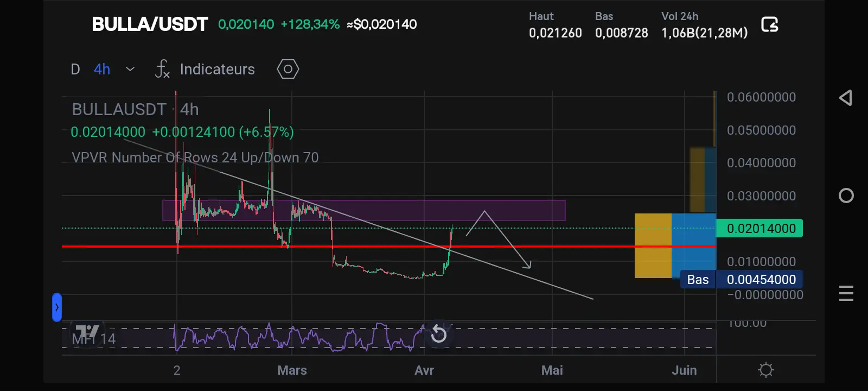Select the MFI 14 indicator label
Screen dimensions: 868x391
(94, 339)
